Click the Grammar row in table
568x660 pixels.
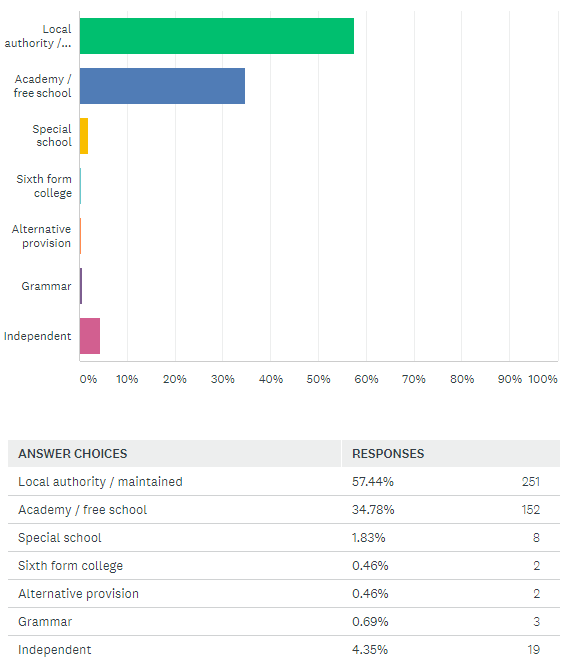(x=284, y=621)
